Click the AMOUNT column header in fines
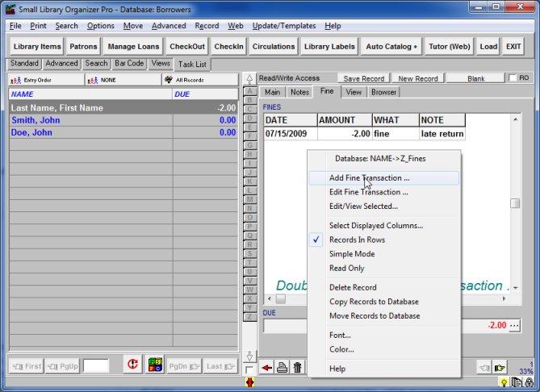Viewport: 540px width, 392px height. [x=345, y=120]
